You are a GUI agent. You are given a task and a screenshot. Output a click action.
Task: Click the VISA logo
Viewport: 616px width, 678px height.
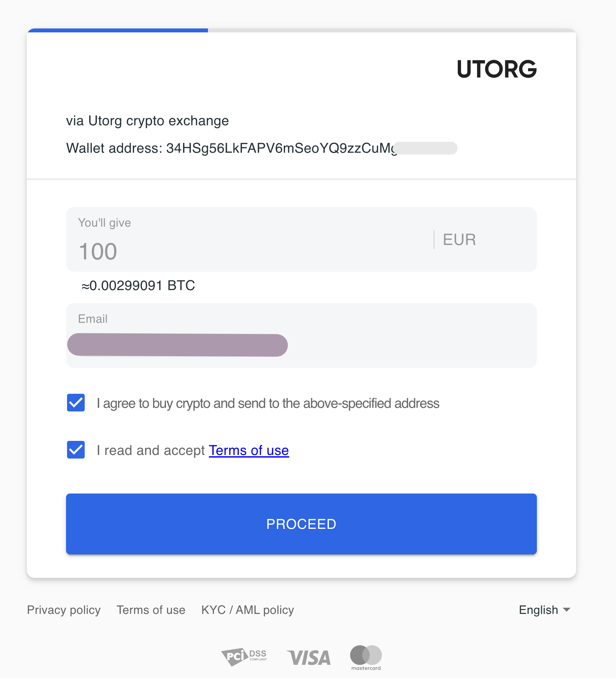[309, 658]
